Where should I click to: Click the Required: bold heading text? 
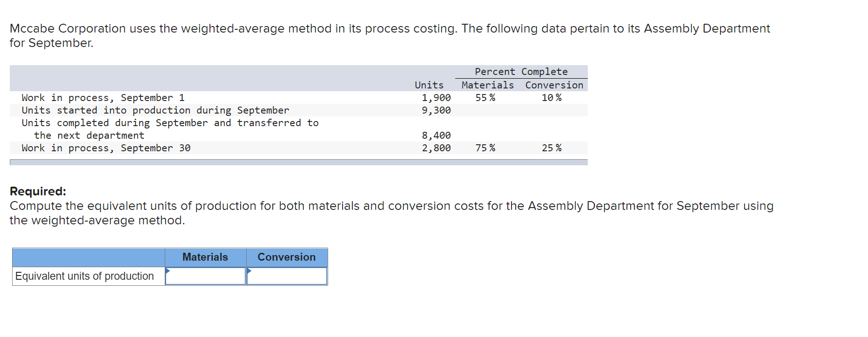pyautogui.click(x=38, y=191)
